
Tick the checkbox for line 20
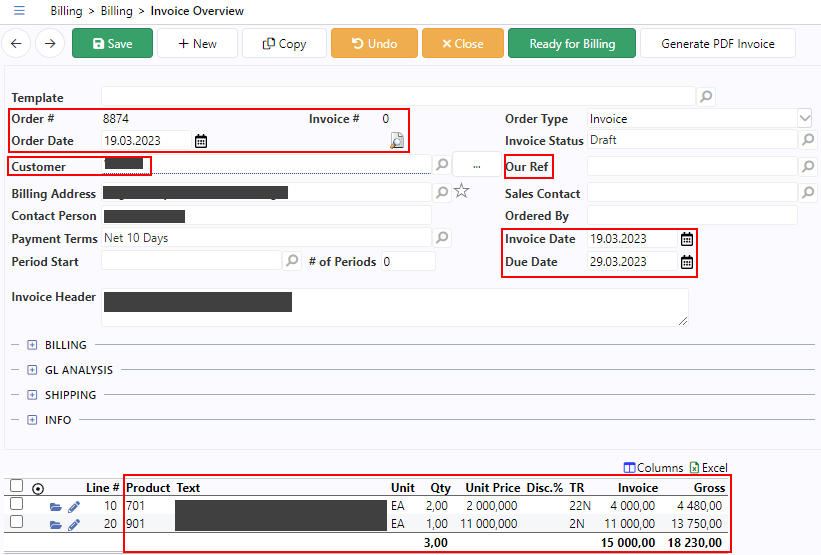click(x=16, y=522)
